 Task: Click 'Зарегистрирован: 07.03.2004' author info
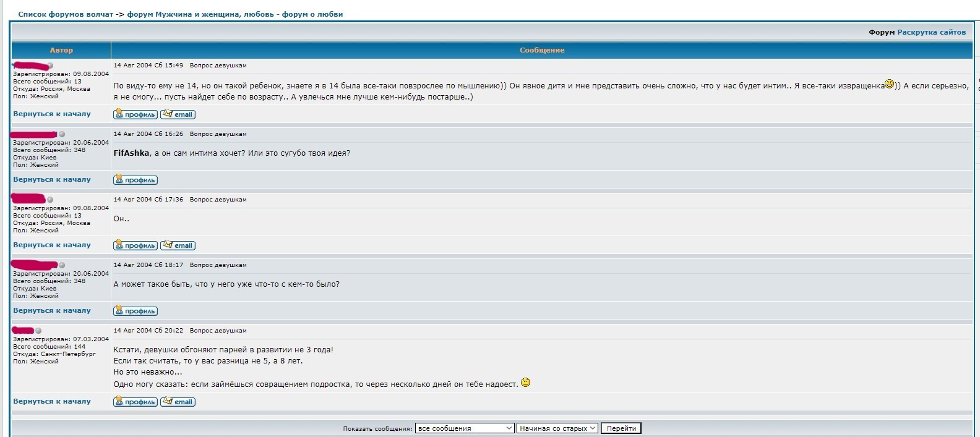click(61, 339)
